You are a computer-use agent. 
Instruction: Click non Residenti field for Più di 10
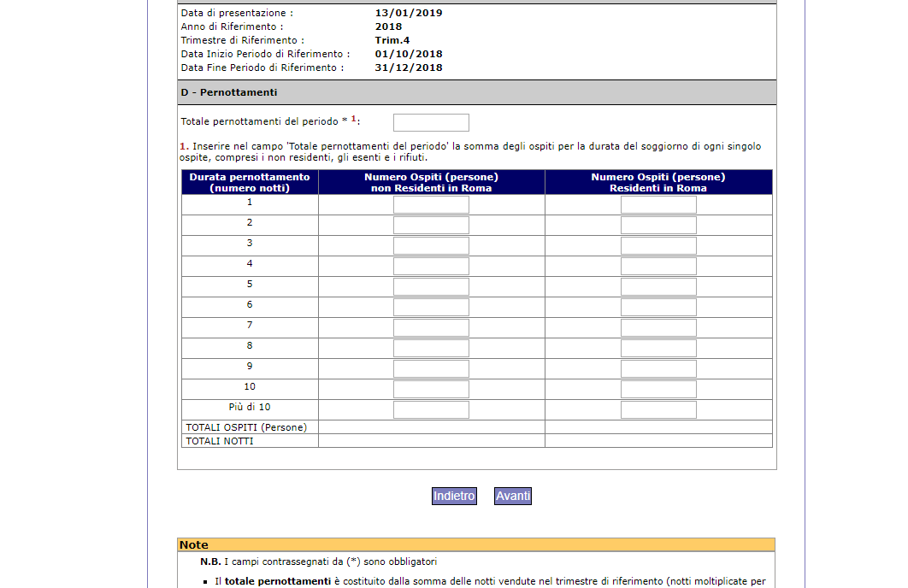click(431, 410)
